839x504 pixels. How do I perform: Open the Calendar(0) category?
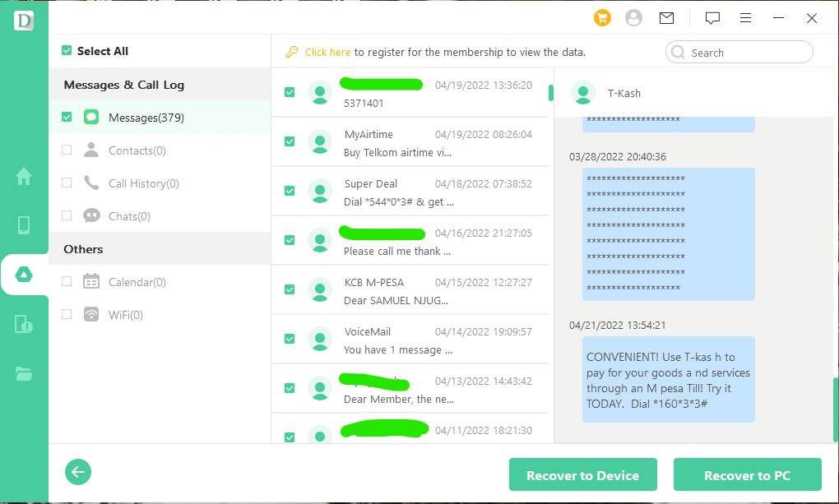pyautogui.click(x=160, y=282)
